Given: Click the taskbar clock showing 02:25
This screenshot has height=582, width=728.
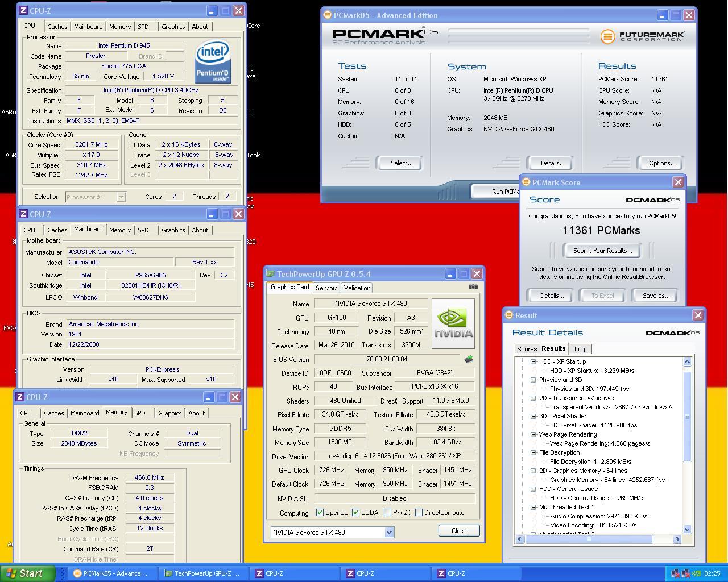Looking at the screenshot, I should pos(712,573).
